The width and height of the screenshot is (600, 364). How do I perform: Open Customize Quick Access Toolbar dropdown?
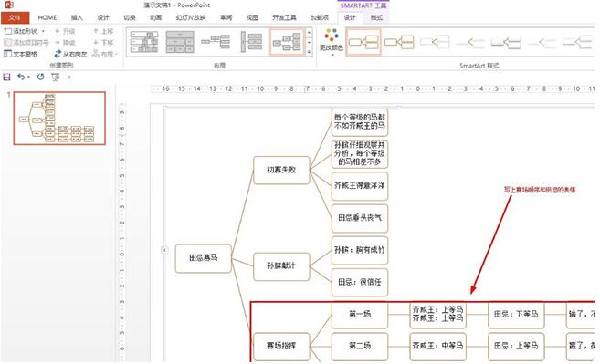tap(69, 78)
